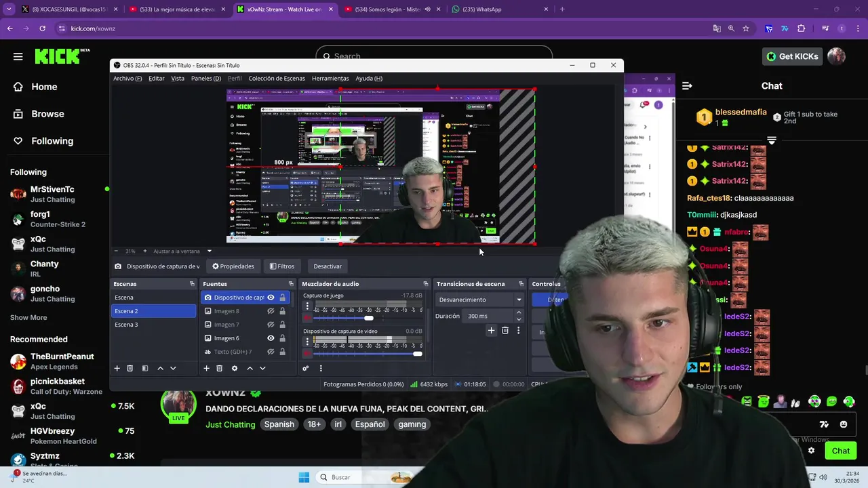Click the Propiedades button

(233, 266)
